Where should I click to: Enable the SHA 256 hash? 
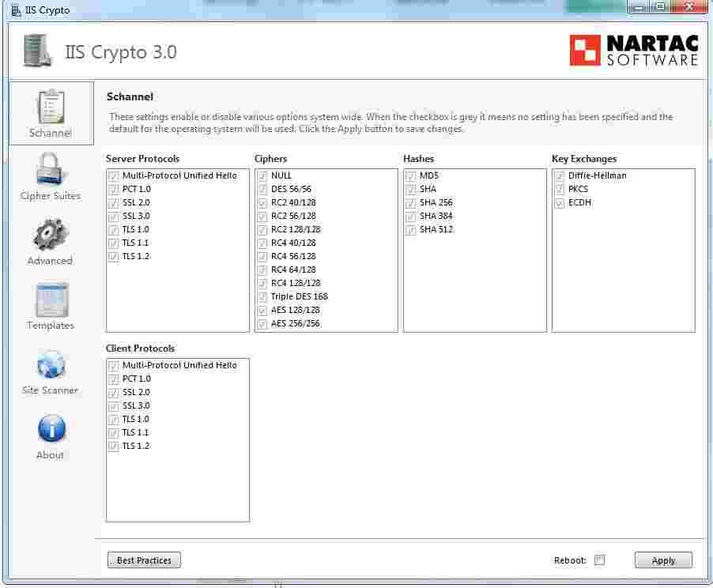411,202
